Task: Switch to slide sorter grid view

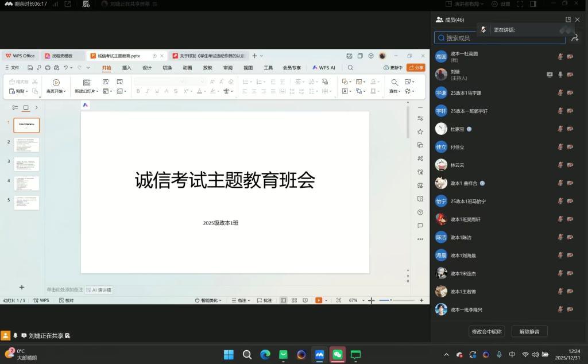Action: [x=294, y=300]
